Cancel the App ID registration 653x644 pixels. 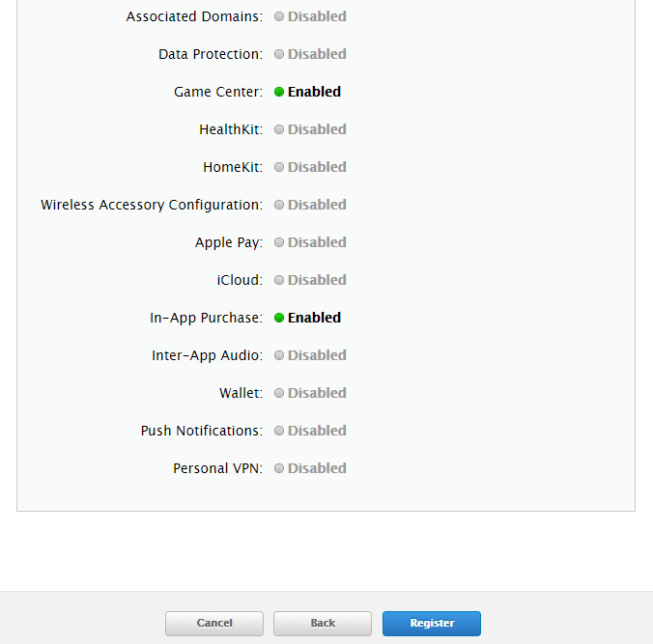214,624
